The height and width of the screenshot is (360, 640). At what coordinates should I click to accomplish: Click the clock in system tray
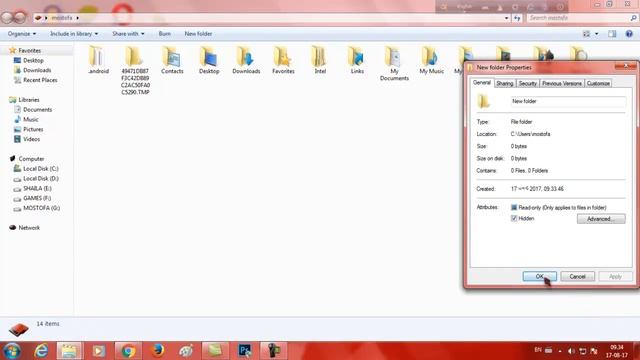[x=616, y=351]
